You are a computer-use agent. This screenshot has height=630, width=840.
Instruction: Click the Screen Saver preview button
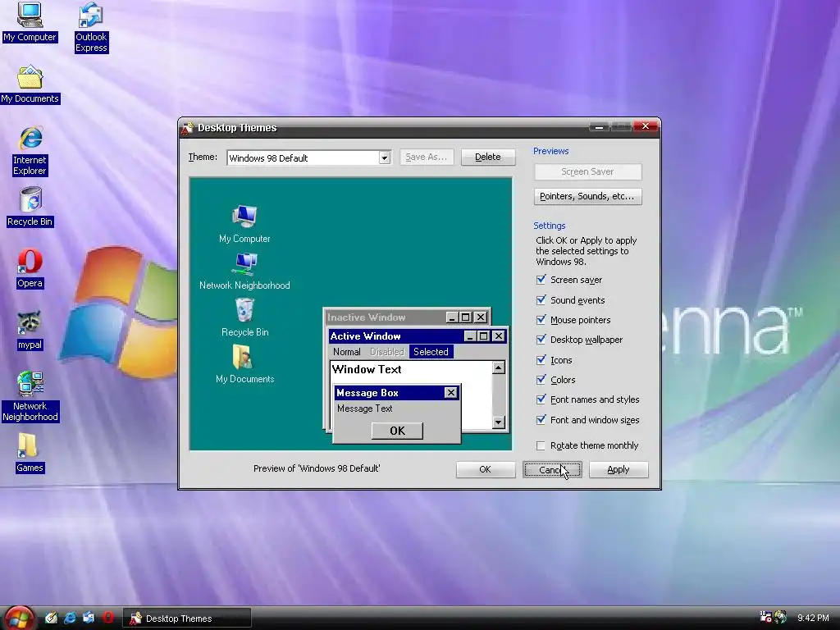[587, 172]
